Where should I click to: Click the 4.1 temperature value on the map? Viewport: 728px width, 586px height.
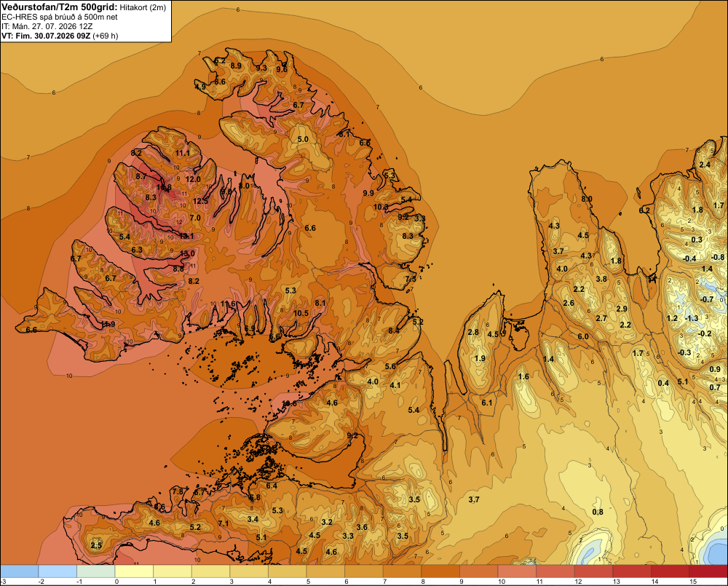395,385
